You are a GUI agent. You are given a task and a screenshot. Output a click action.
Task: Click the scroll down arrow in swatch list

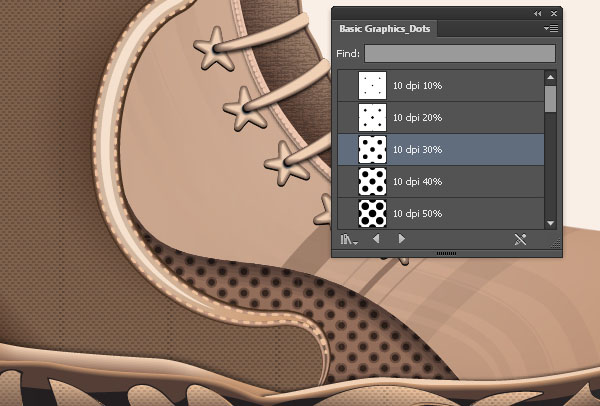(x=550, y=223)
